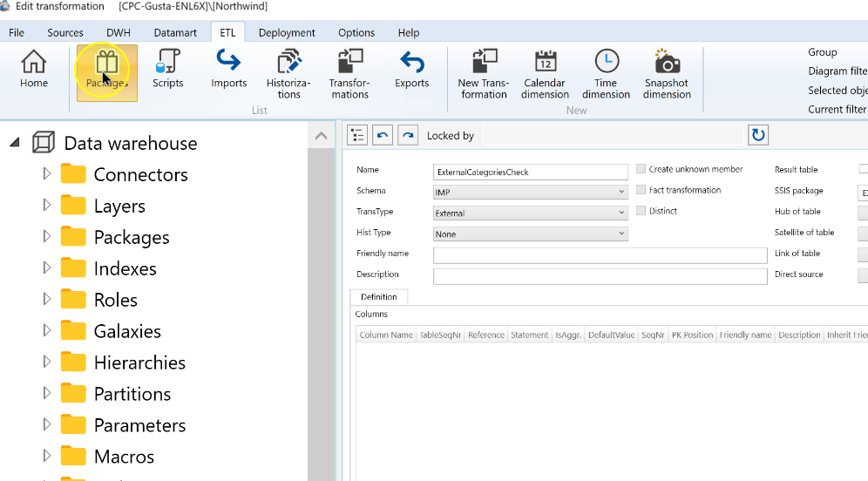Open the Scripts list
This screenshot has width=868, height=481.
(x=167, y=69)
